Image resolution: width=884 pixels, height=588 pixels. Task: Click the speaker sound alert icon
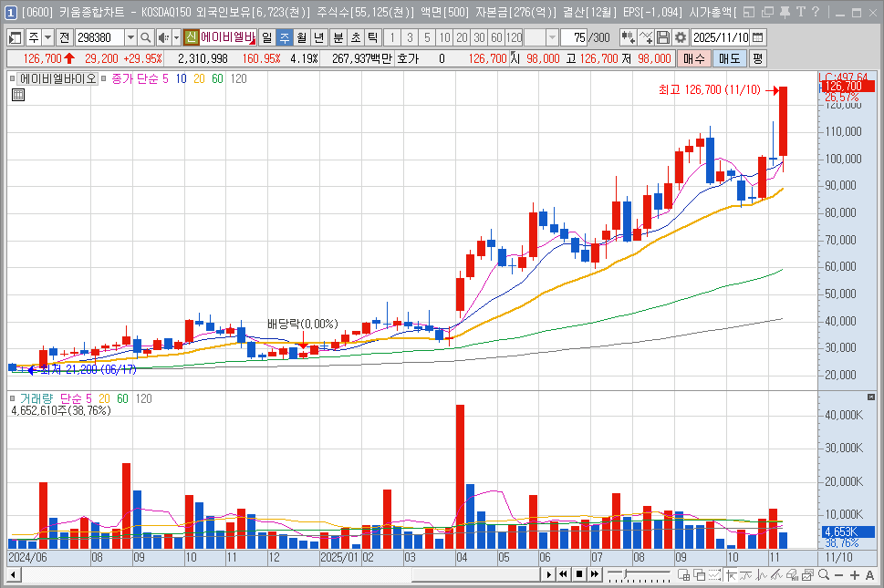(x=163, y=37)
